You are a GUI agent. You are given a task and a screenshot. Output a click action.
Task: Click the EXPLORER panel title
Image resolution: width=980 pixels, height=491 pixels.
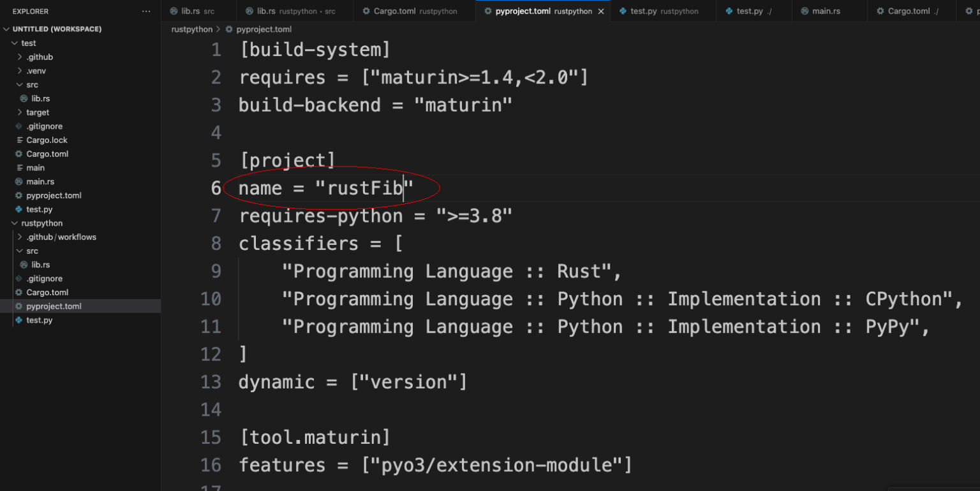(x=30, y=11)
